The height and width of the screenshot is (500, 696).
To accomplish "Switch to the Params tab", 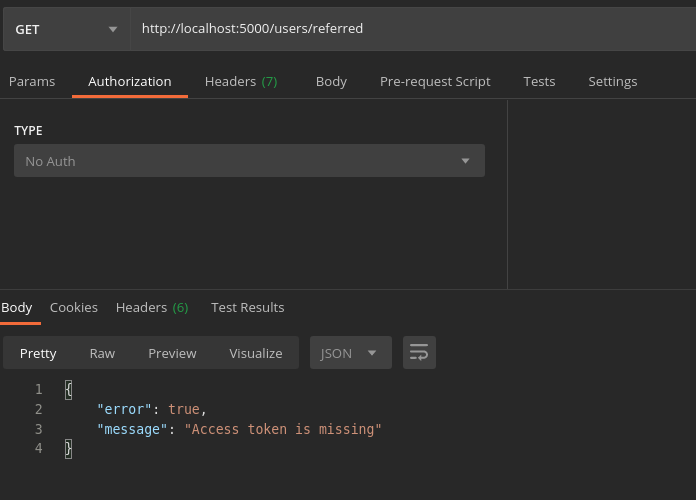I will point(32,81).
